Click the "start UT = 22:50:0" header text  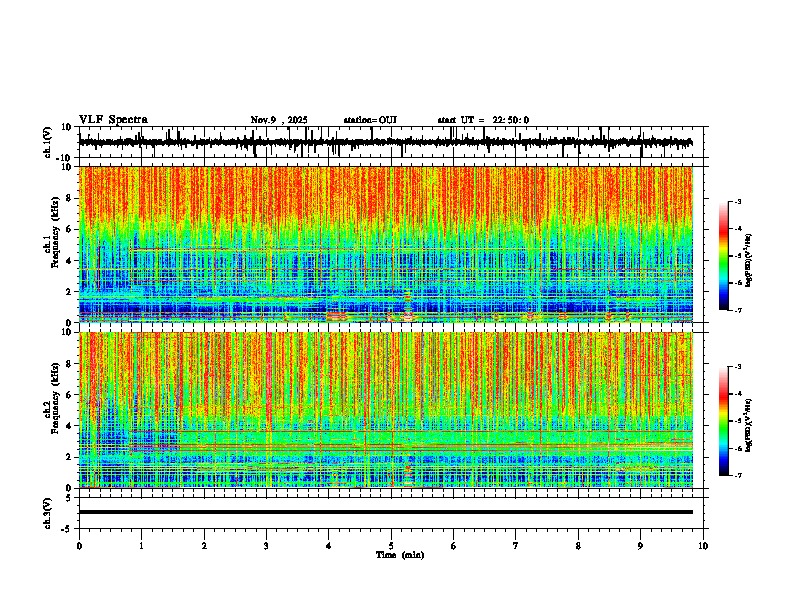pyautogui.click(x=483, y=120)
